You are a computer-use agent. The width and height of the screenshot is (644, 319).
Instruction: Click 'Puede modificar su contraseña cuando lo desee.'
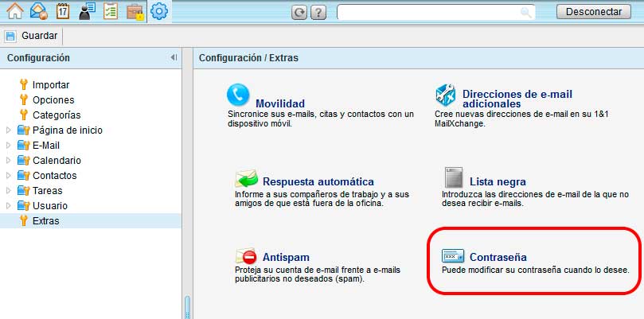point(535,270)
